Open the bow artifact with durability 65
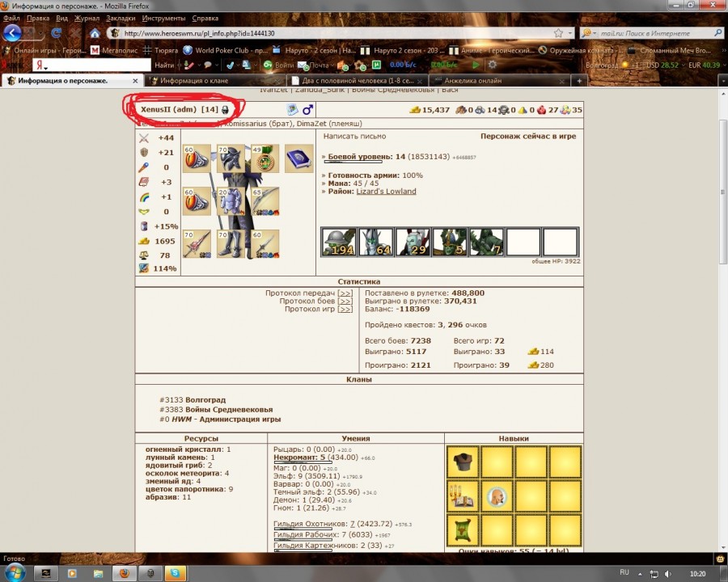Viewport: 728px width, 582px height. (265, 201)
